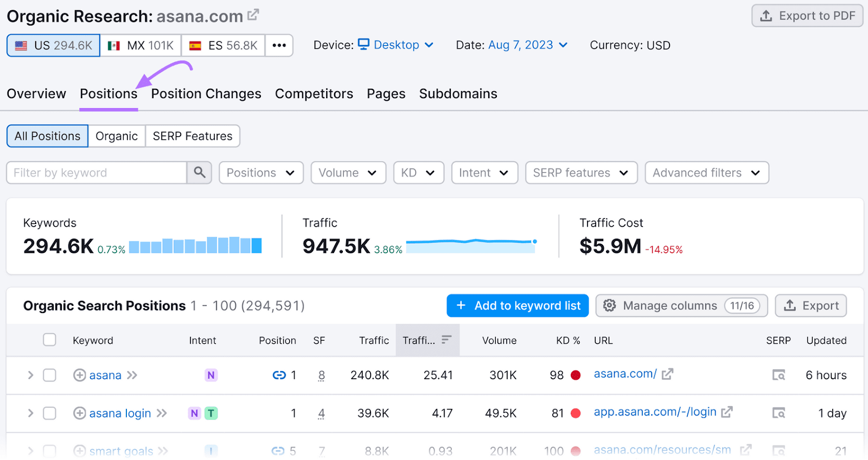Sort by the Volume column header
Screen dimensions: 868x460
coord(499,340)
